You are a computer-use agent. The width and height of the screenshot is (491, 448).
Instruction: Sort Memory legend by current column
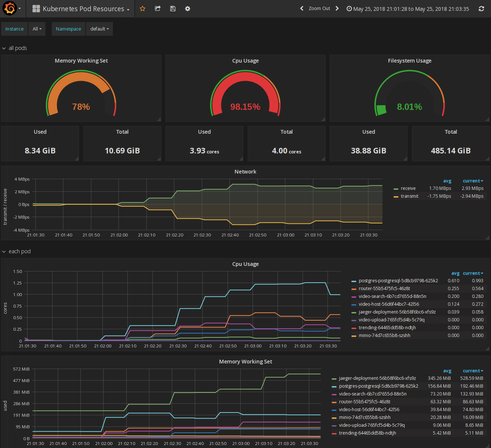point(473,371)
